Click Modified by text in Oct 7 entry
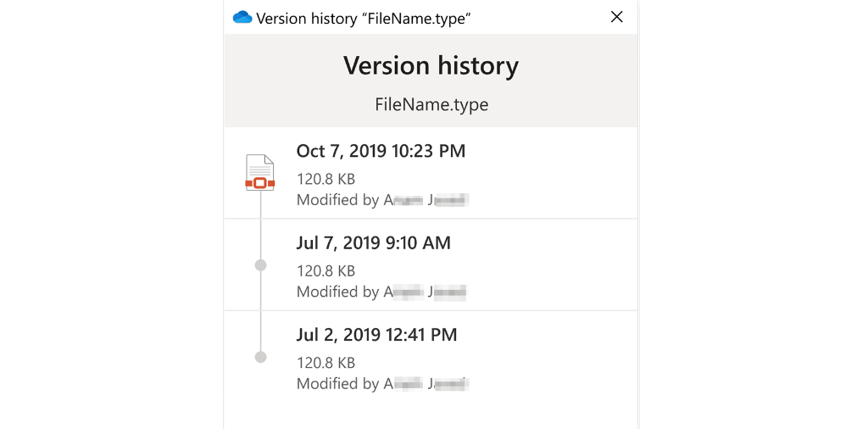 tap(337, 200)
